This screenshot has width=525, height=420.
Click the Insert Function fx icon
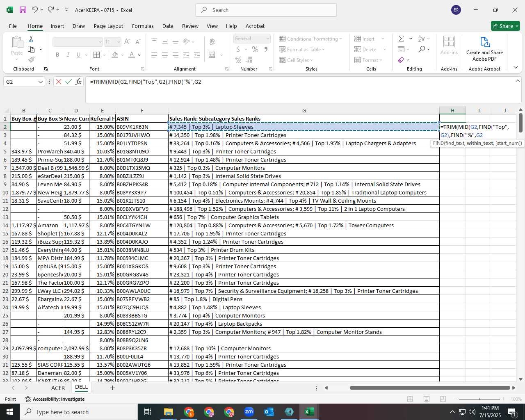click(x=79, y=82)
